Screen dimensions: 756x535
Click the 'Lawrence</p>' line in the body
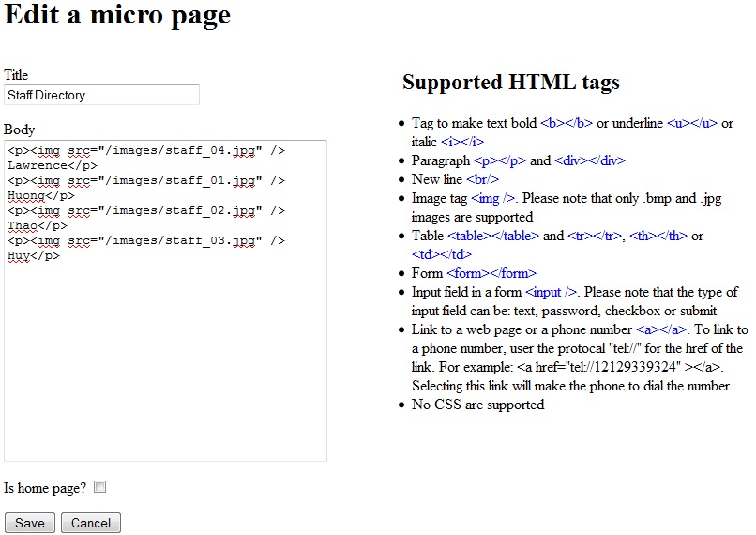(x=53, y=165)
